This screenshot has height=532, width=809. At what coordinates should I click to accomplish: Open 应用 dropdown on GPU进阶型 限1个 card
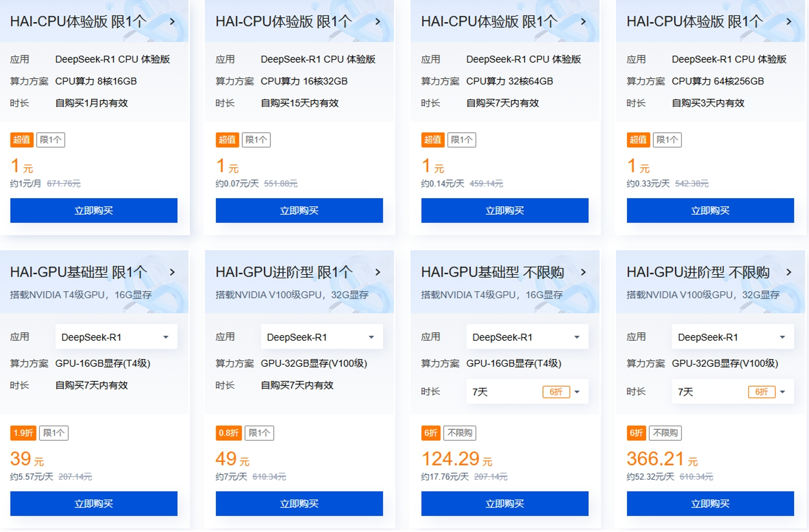click(322, 337)
